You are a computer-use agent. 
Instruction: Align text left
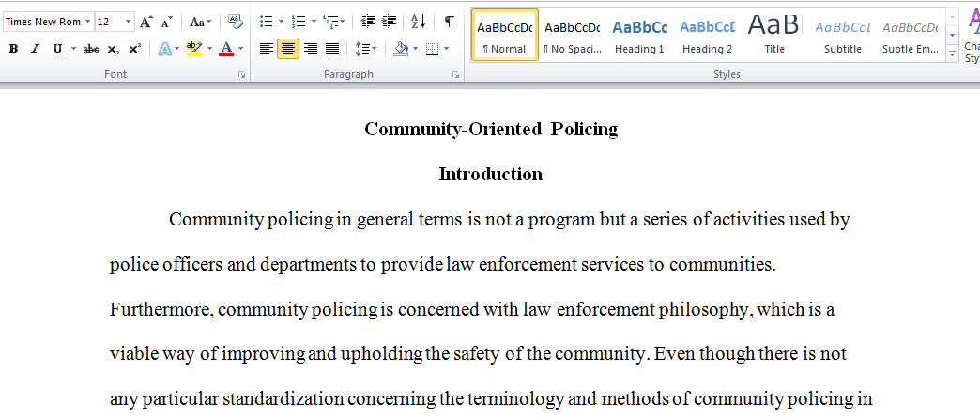(x=267, y=49)
